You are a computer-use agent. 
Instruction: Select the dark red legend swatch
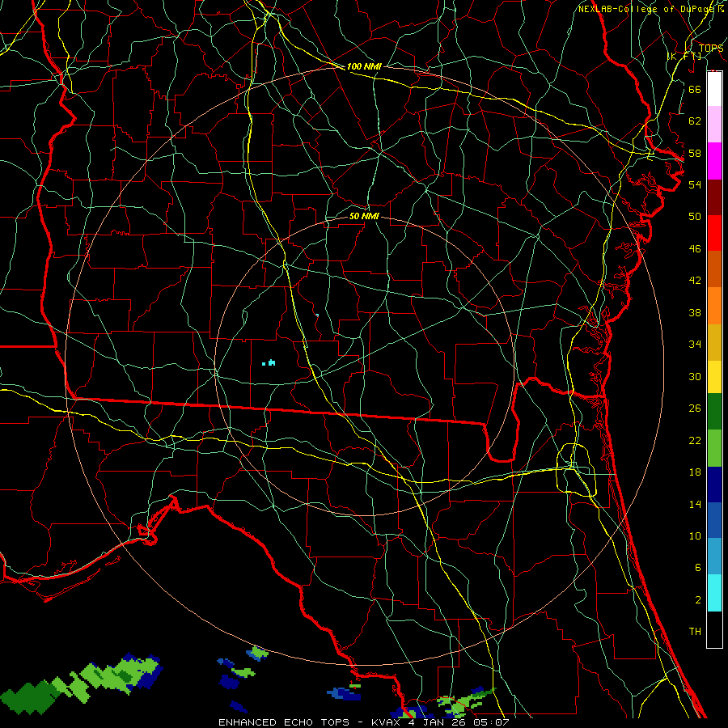714,197
